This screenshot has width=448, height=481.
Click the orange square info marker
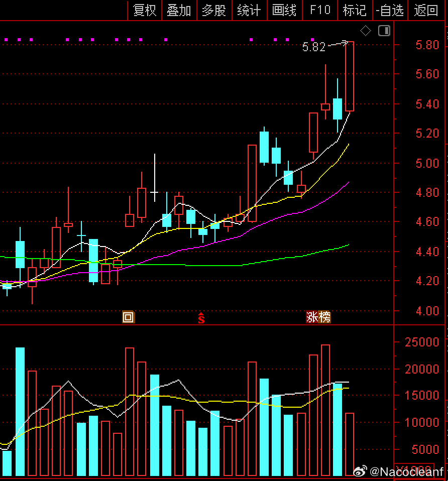pos(128,317)
